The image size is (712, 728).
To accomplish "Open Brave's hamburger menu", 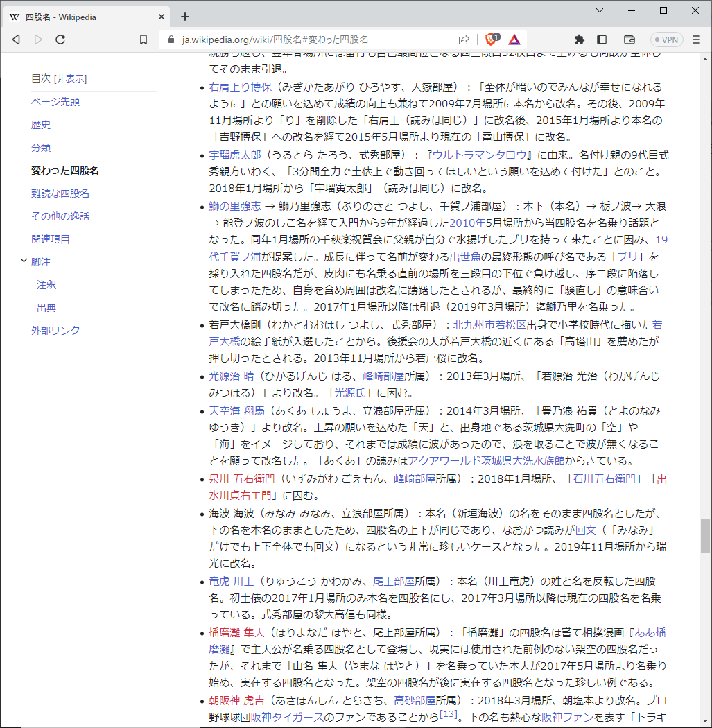I will [x=697, y=40].
